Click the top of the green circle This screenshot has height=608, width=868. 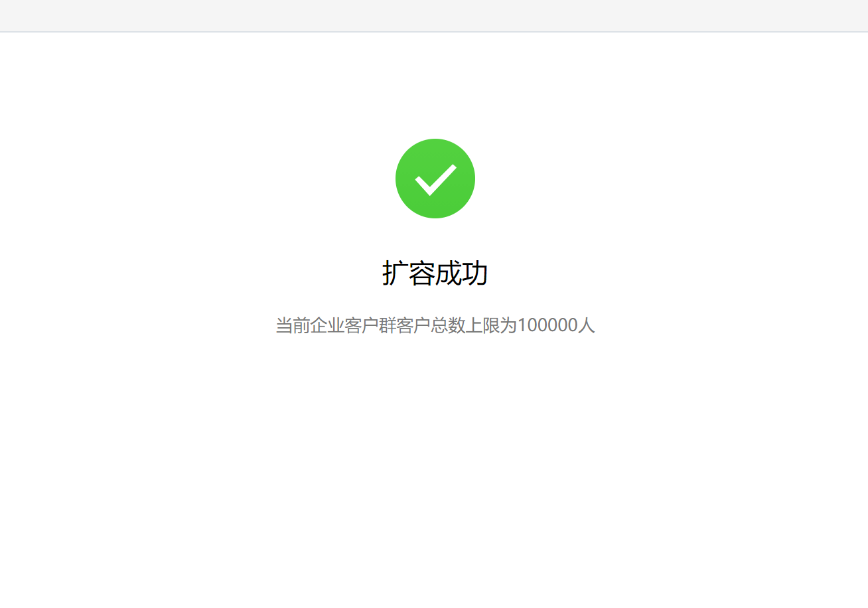[x=435, y=141]
